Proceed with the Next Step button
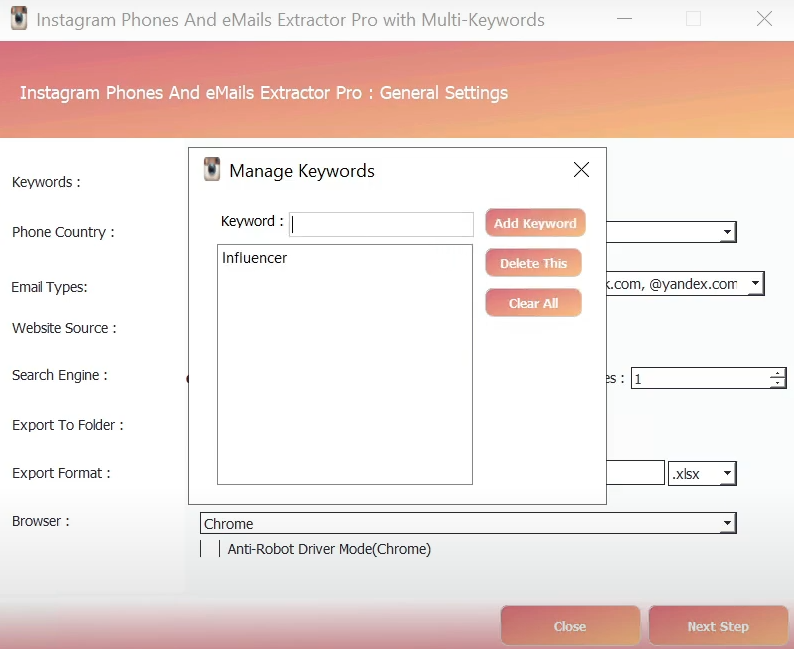The height and width of the screenshot is (649, 794). 717,626
